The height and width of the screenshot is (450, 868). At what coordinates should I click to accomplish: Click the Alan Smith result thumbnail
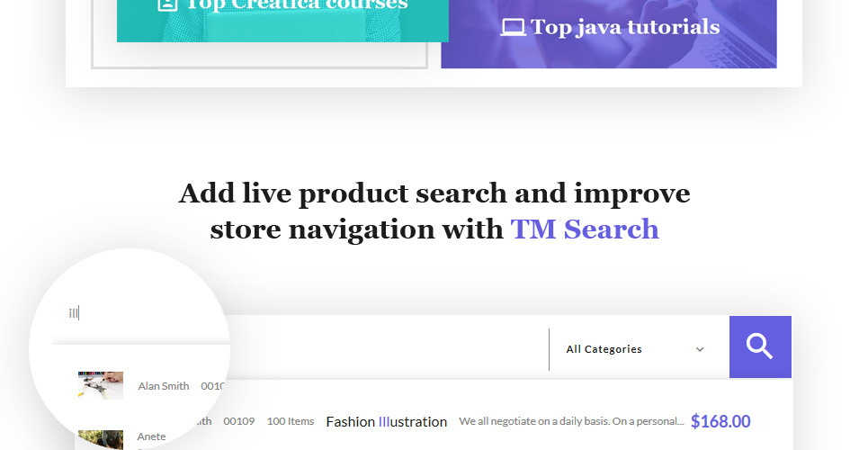[x=100, y=385]
